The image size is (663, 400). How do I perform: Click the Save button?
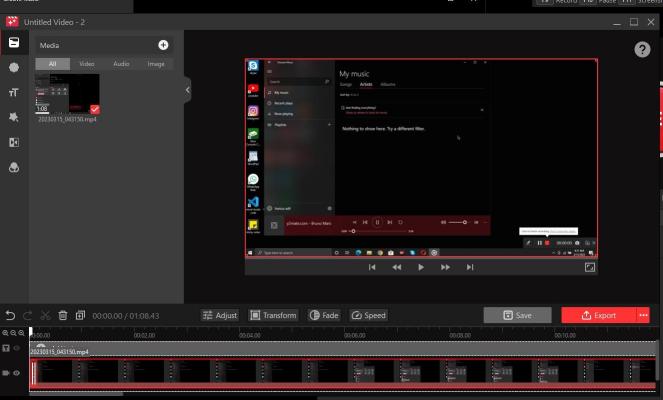pos(518,315)
